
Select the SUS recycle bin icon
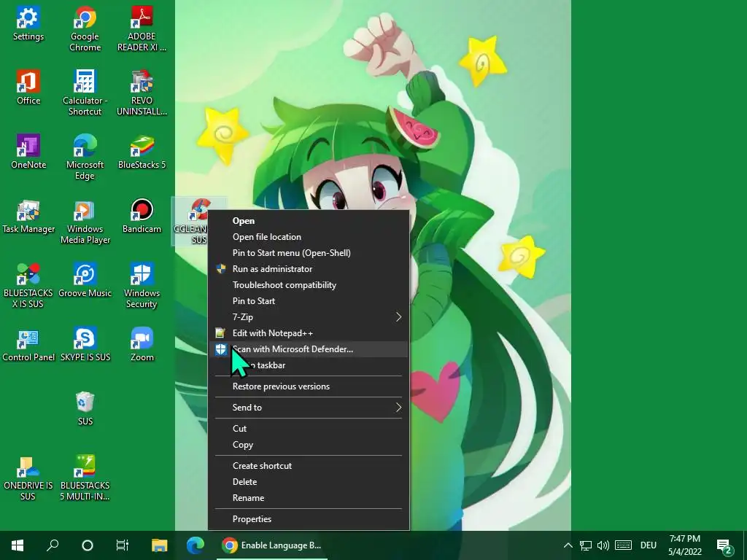[85, 409]
